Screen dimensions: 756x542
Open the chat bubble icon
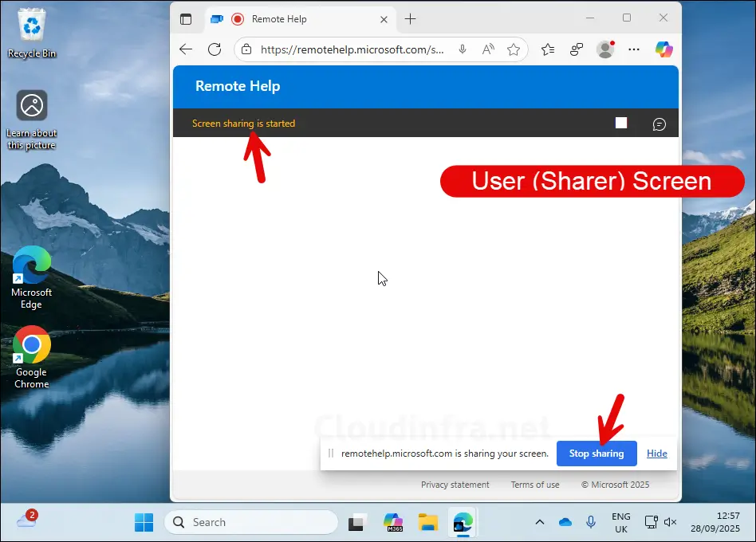point(659,124)
